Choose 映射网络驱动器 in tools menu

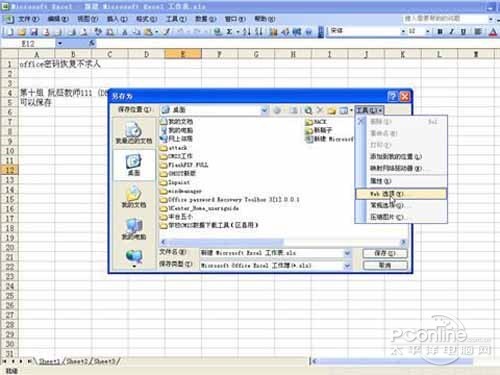tap(401, 168)
